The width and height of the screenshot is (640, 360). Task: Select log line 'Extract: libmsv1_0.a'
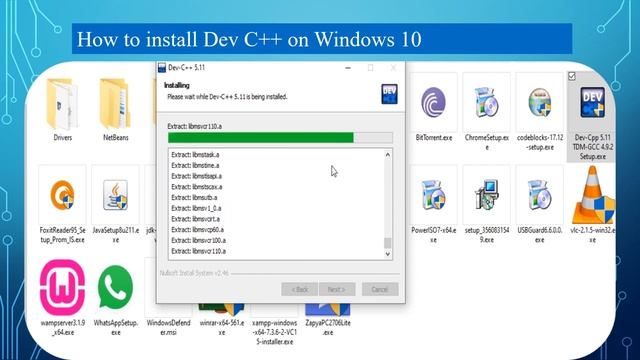[x=196, y=208]
